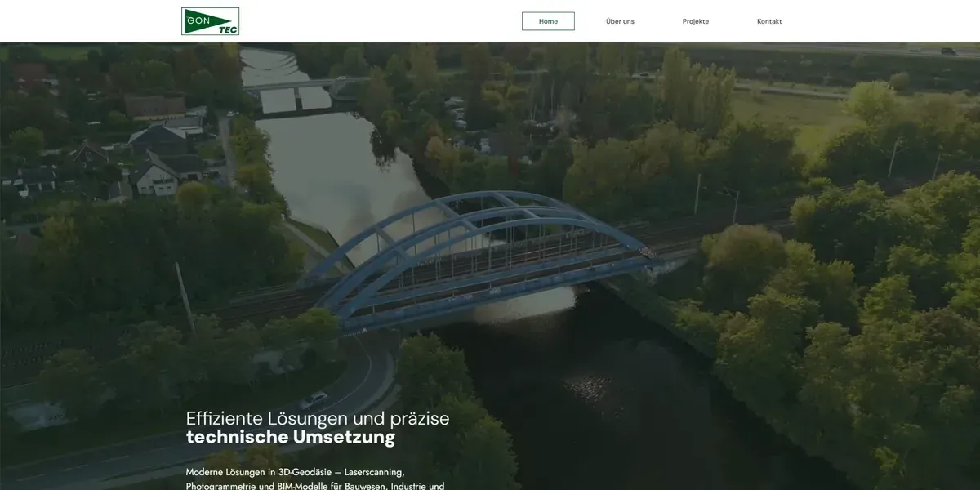
Task: Click the GON TEC logo
Action: (210, 21)
